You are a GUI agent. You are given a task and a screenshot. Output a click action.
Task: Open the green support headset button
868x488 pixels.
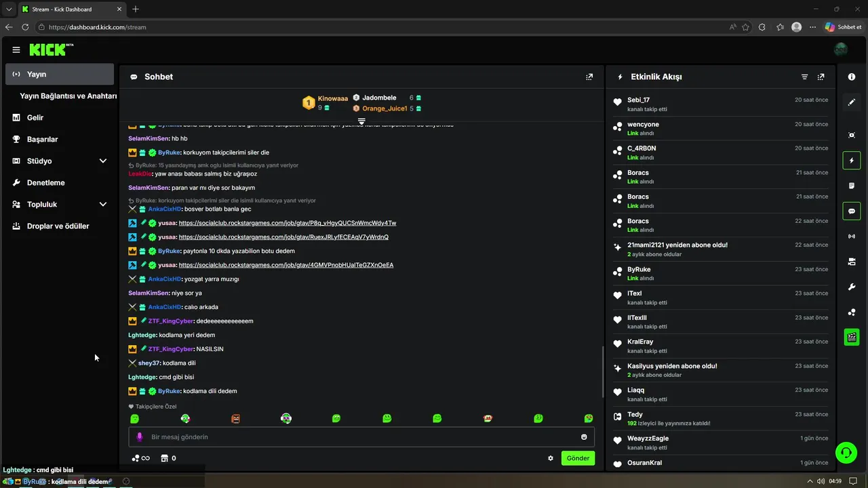846,452
